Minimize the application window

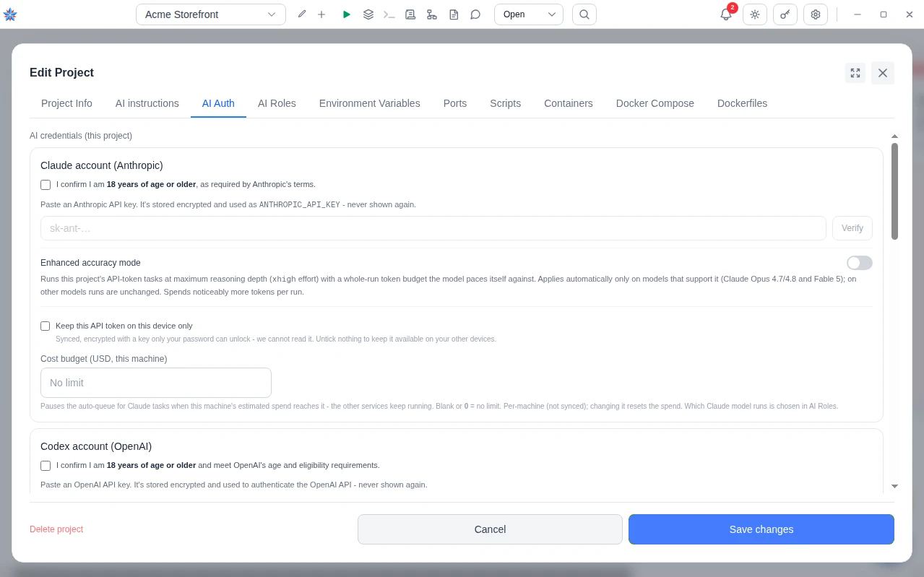[x=858, y=14]
